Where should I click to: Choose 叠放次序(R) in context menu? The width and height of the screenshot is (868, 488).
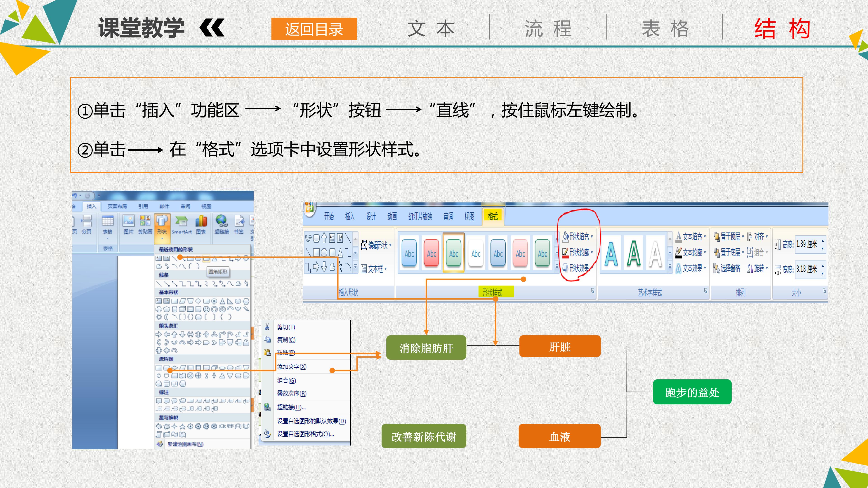tap(291, 393)
